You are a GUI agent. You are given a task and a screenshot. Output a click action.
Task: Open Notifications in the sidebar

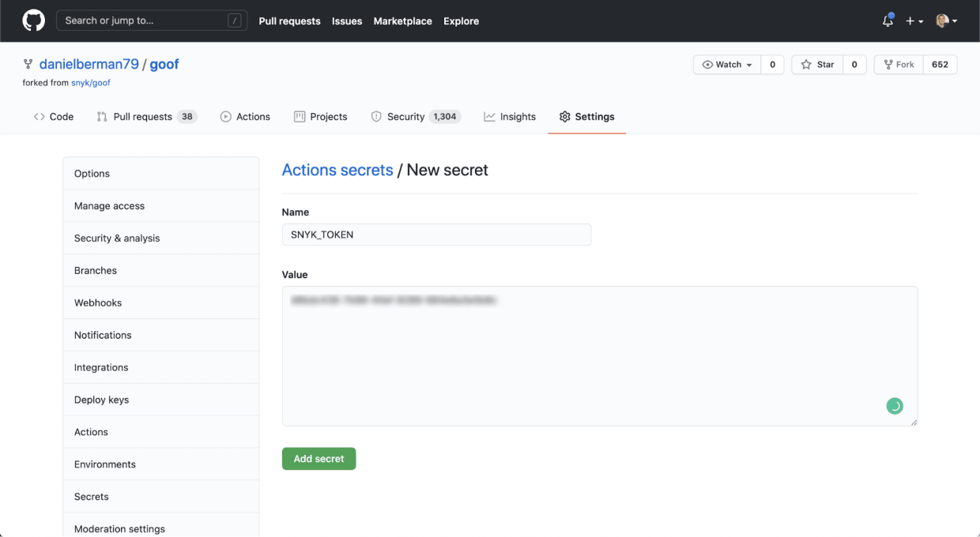coord(161,335)
